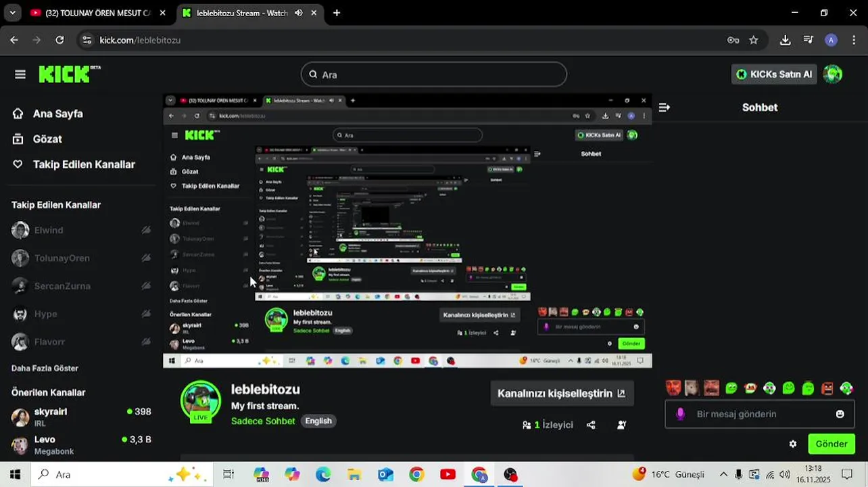Click the site information icon in address bar
Image resolution: width=868 pixels, height=487 pixels.
[87, 40]
